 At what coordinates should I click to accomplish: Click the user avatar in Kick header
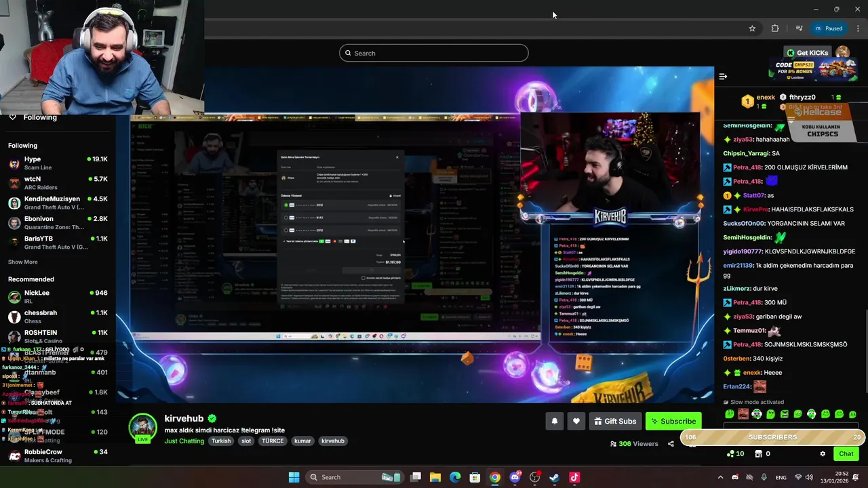pos(842,52)
